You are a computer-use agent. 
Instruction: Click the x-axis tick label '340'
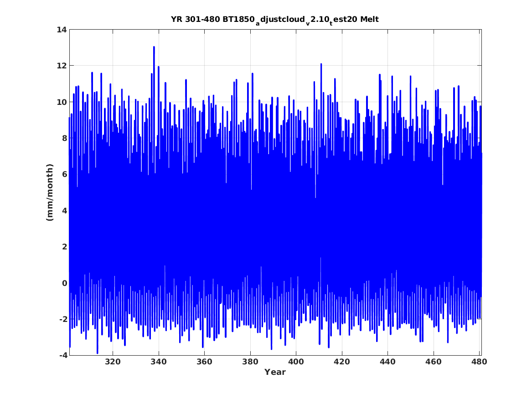[159, 362]
